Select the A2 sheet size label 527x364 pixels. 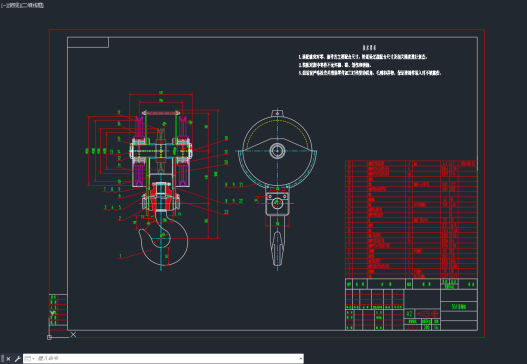point(409,314)
